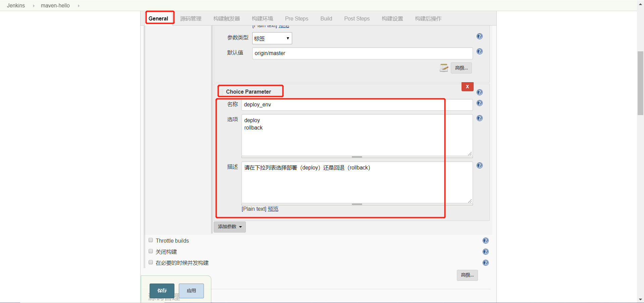Focus the 默认值 origin/master input
Image resolution: width=644 pixels, height=303 pixels.
click(x=362, y=53)
